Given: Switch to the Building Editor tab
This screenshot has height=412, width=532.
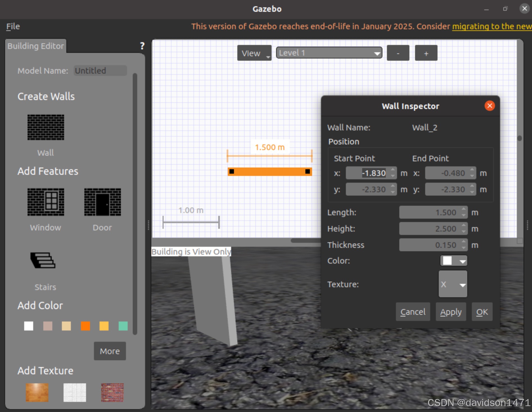Looking at the screenshot, I should pos(36,46).
